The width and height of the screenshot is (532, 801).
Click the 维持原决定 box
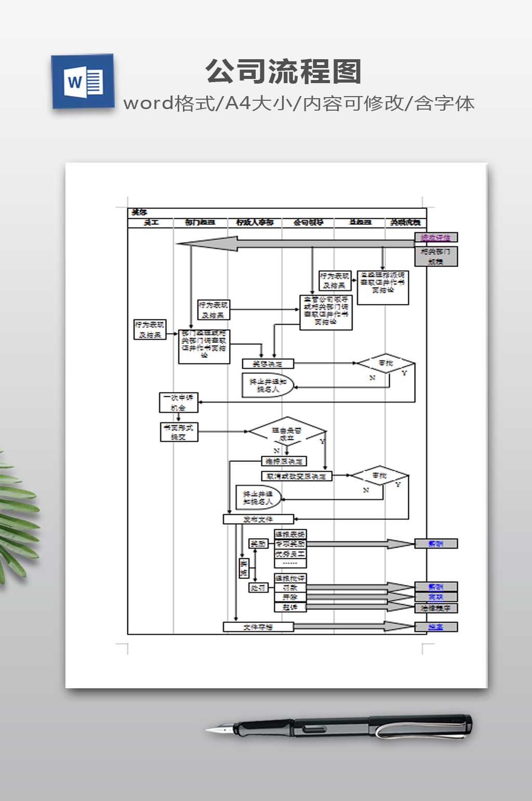pos(284,461)
